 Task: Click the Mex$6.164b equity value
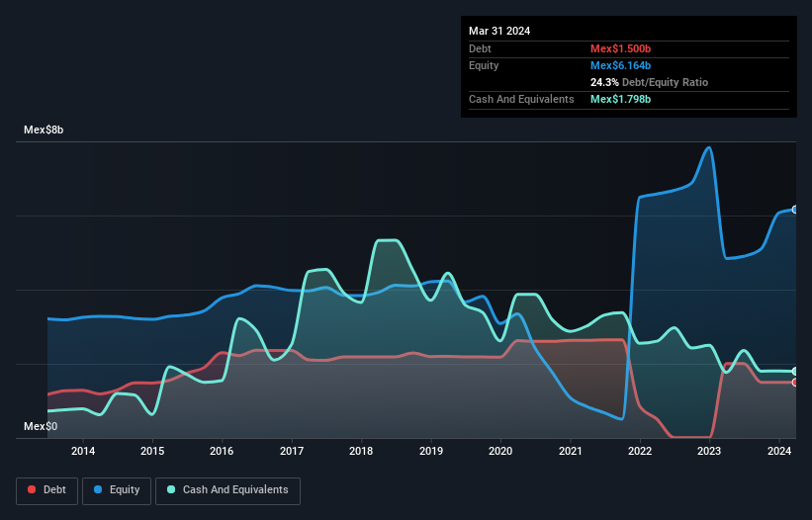(620, 65)
